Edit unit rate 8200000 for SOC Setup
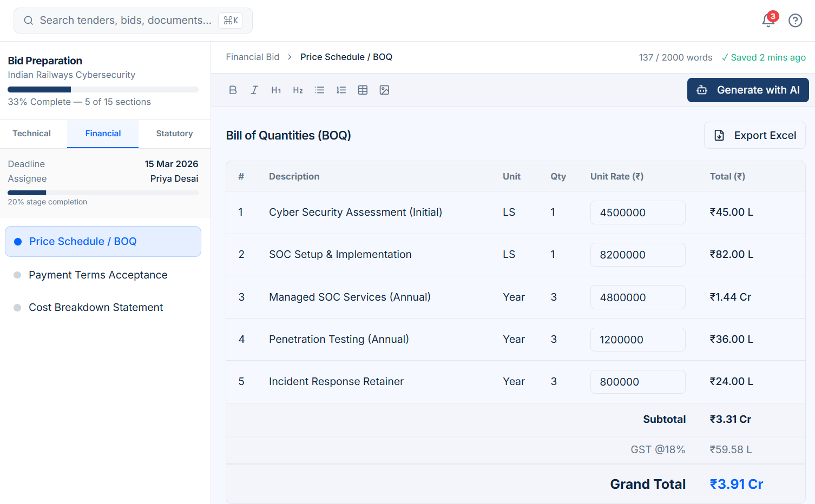 (637, 255)
